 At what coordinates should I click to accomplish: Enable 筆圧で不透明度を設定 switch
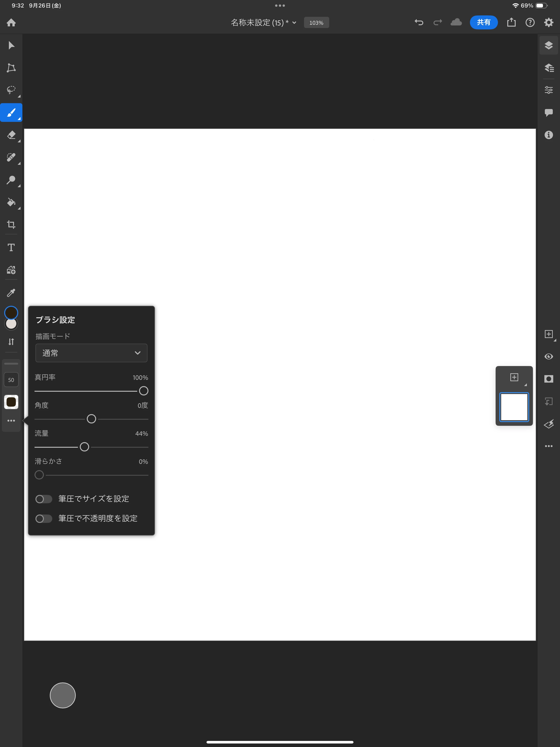44,518
